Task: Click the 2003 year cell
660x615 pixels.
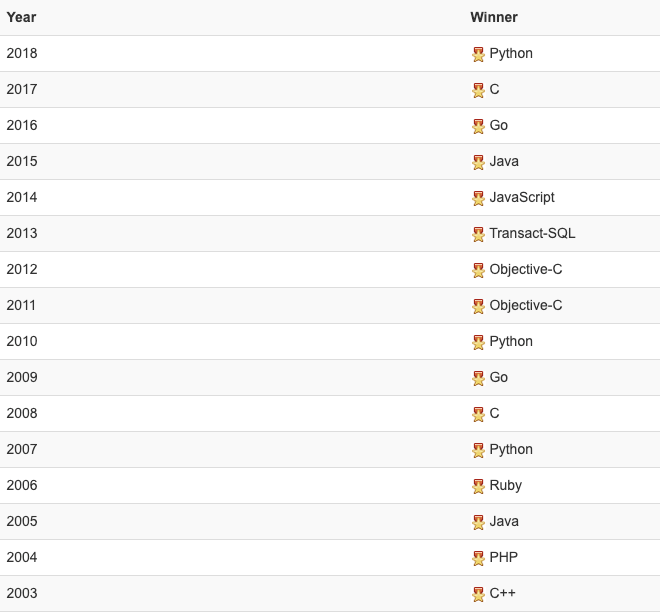Action: pyautogui.click(x=22, y=593)
